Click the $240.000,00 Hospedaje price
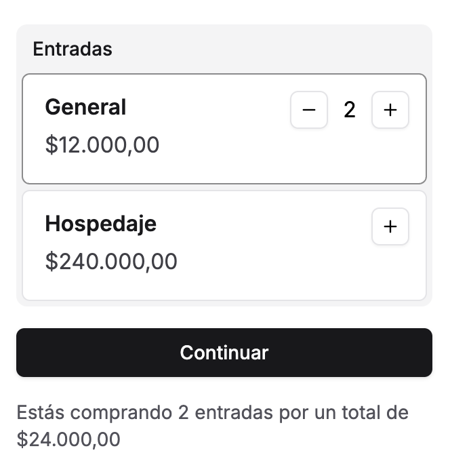The width and height of the screenshot is (450, 476). tap(111, 262)
